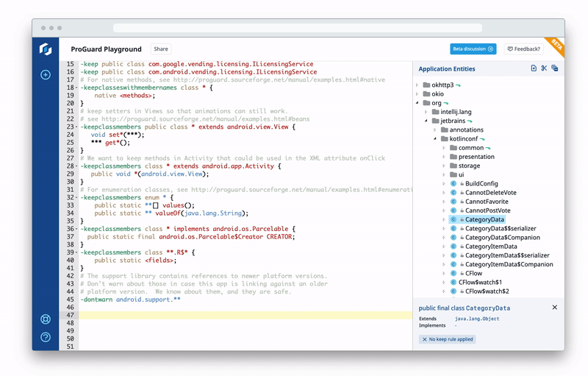Open the lifebuoy support icon in sidebar
This screenshot has height=376, width=588.
click(46, 319)
